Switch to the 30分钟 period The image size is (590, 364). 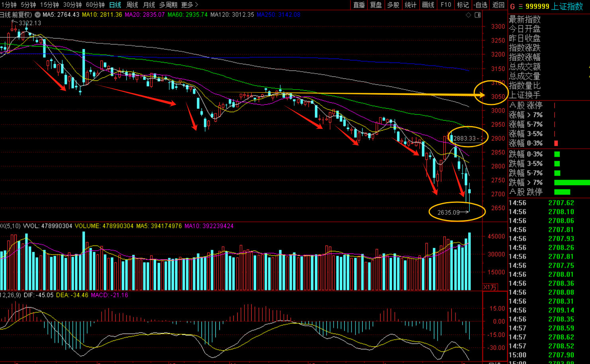[x=72, y=5]
